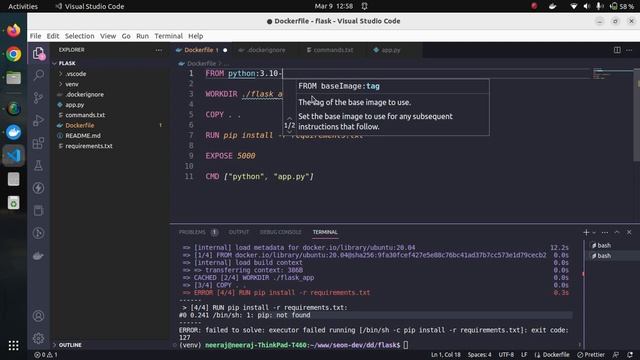Maximize the terminal panel with caret
The height and width of the screenshot is (360, 640).
coord(617,232)
